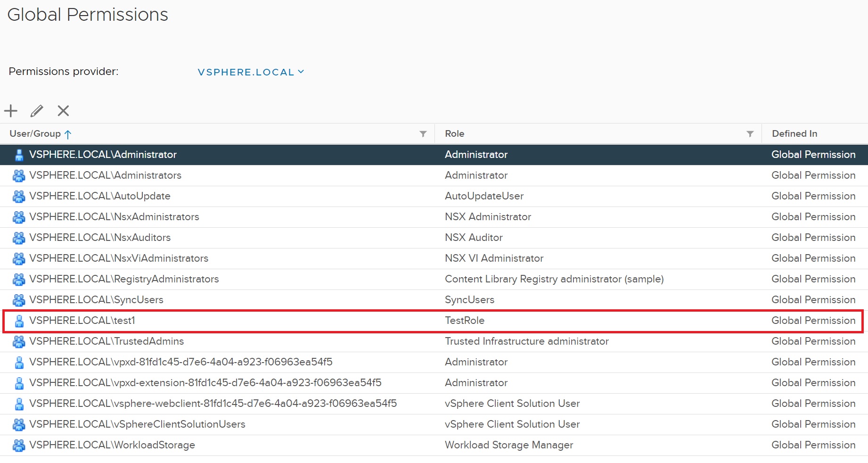Sort by the Defined In column header

794,134
